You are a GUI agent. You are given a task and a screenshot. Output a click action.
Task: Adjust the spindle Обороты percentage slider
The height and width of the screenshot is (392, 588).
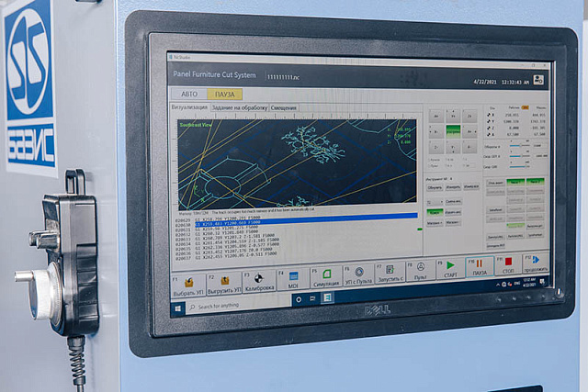click(520, 145)
